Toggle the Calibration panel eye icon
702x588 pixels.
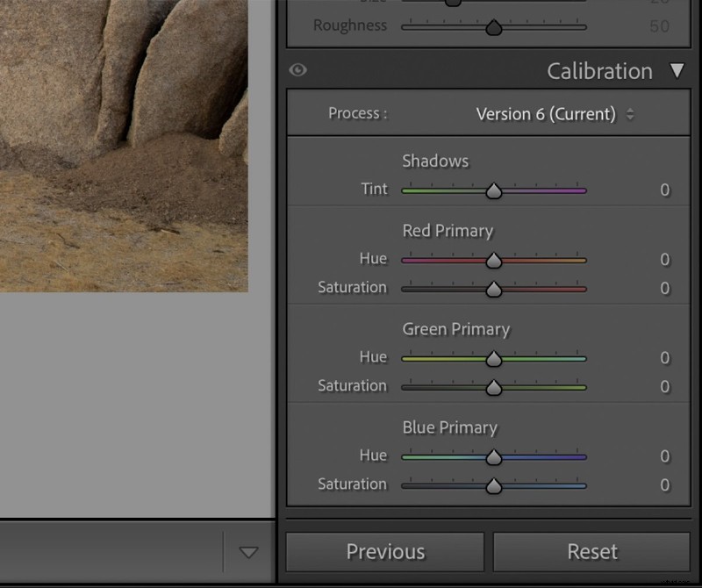click(x=298, y=70)
